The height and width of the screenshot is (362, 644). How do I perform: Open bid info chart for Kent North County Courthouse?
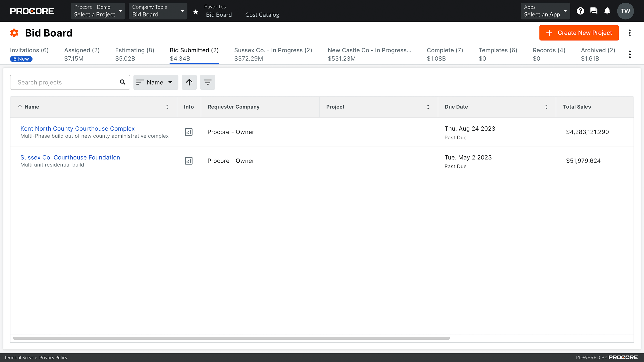point(189,132)
